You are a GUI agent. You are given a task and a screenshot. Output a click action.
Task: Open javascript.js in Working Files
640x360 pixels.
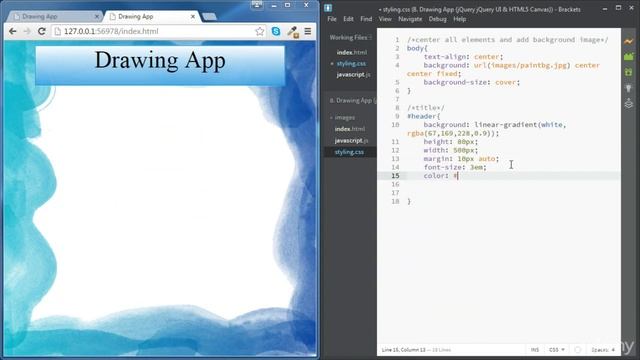353,75
